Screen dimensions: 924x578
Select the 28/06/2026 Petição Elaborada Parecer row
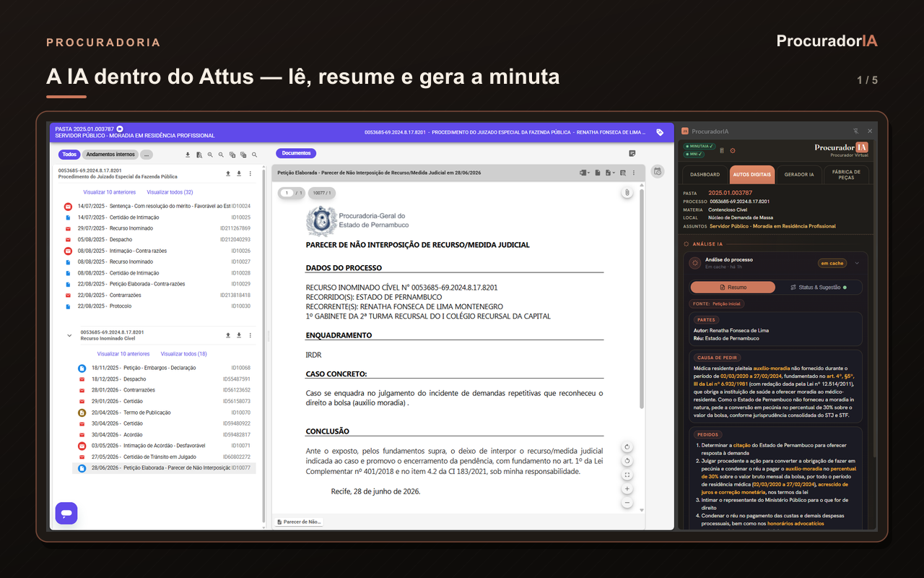click(165, 468)
